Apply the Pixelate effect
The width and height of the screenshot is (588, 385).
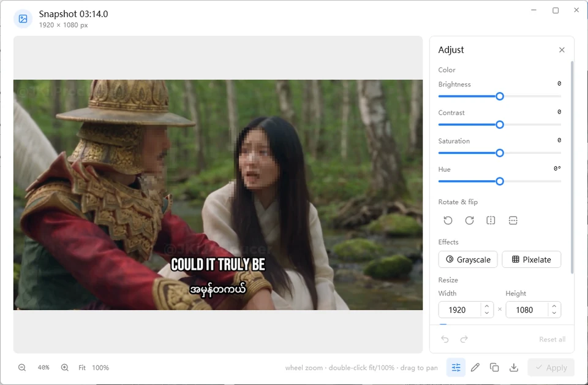[532, 260]
